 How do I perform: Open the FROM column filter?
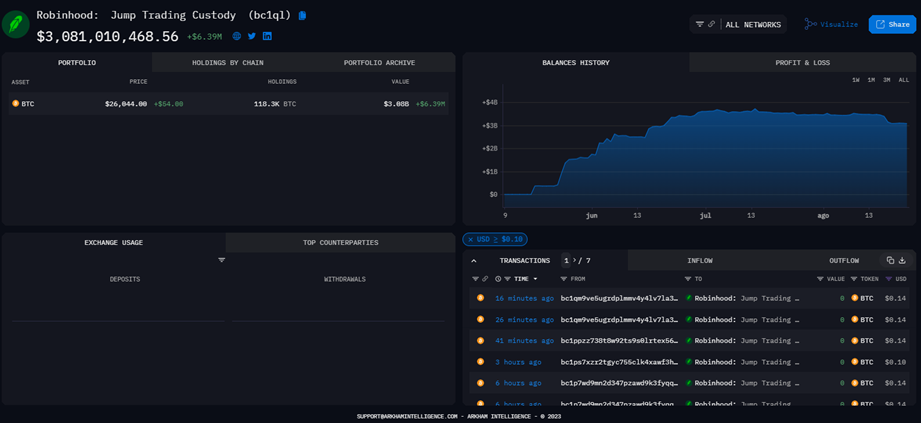tap(564, 279)
